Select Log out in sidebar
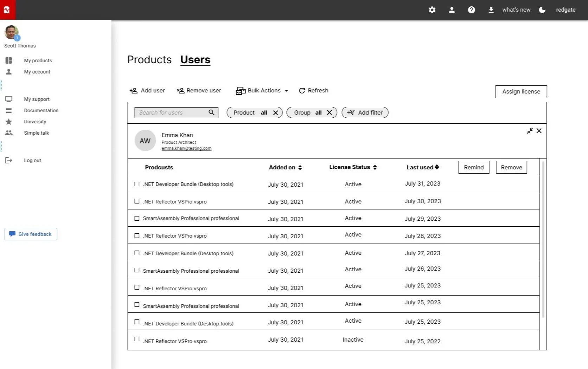The image size is (588, 369). 33,160
